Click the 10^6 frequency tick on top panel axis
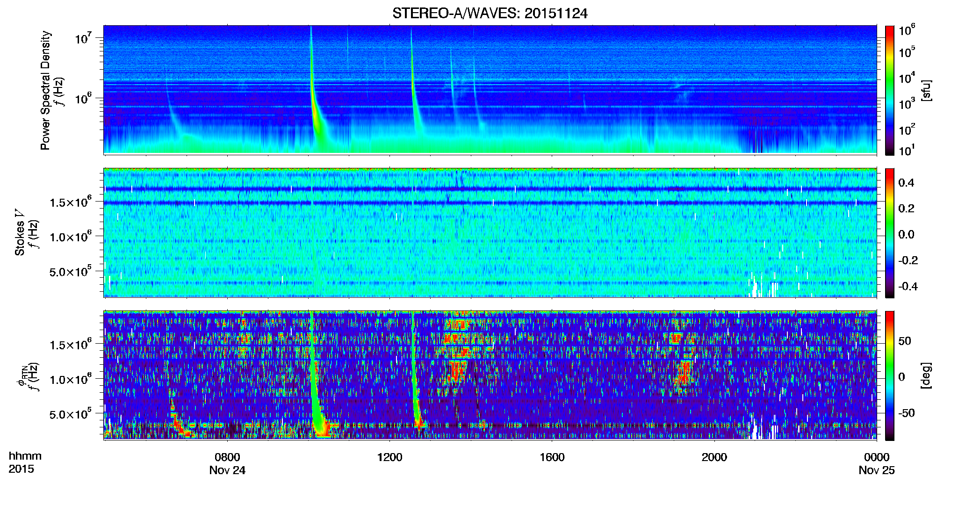This screenshot has width=980, height=505. coord(83,98)
